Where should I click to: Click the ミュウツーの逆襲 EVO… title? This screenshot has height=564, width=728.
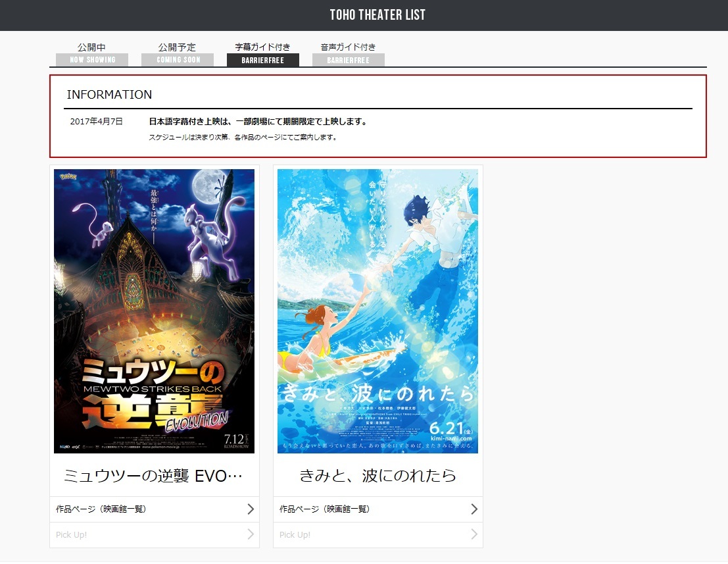(153, 476)
